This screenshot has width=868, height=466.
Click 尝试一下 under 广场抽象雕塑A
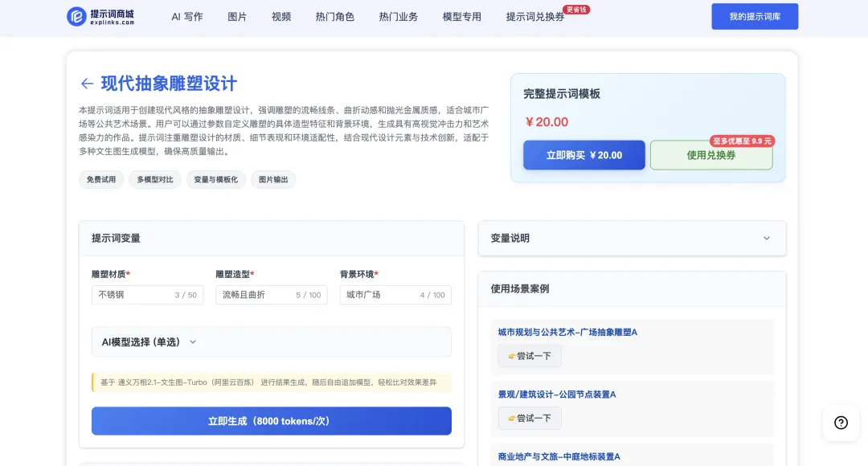coord(530,356)
